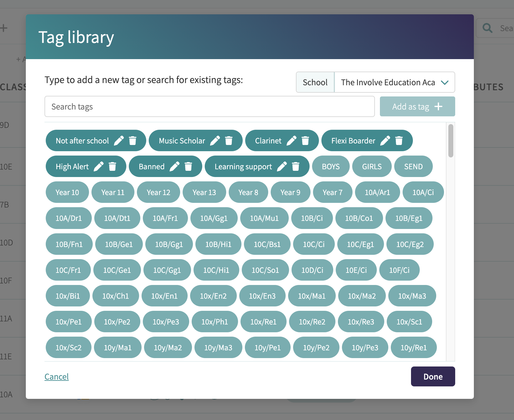The image size is (514, 420).
Task: Select the SEND tag
Action: [x=413, y=166]
